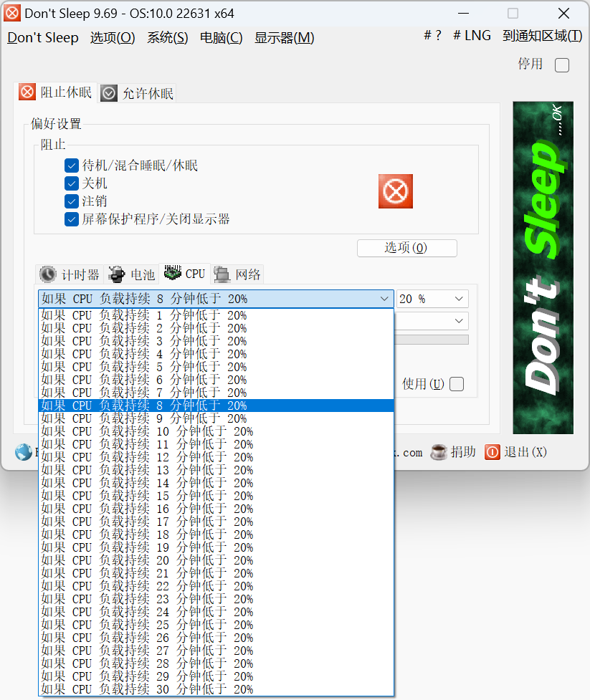Select 13 分钟 CPU load option
The width and height of the screenshot is (590, 700).
pyautogui.click(x=217, y=470)
